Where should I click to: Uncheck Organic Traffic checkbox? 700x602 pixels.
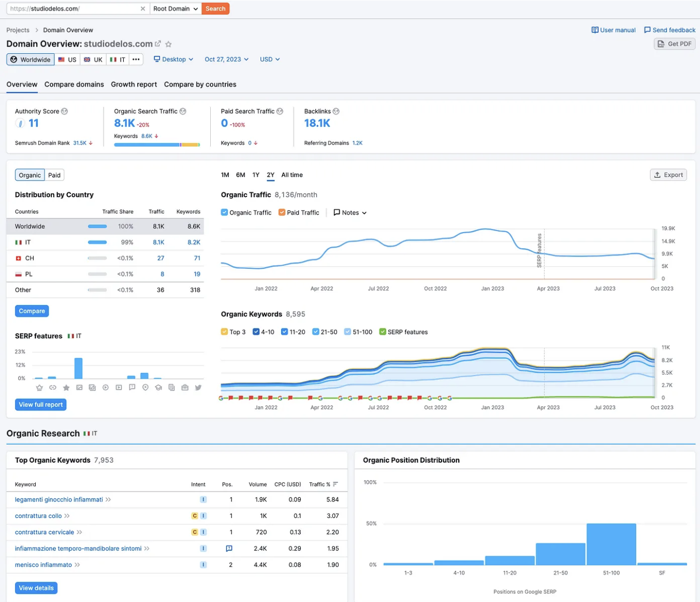[x=224, y=212]
